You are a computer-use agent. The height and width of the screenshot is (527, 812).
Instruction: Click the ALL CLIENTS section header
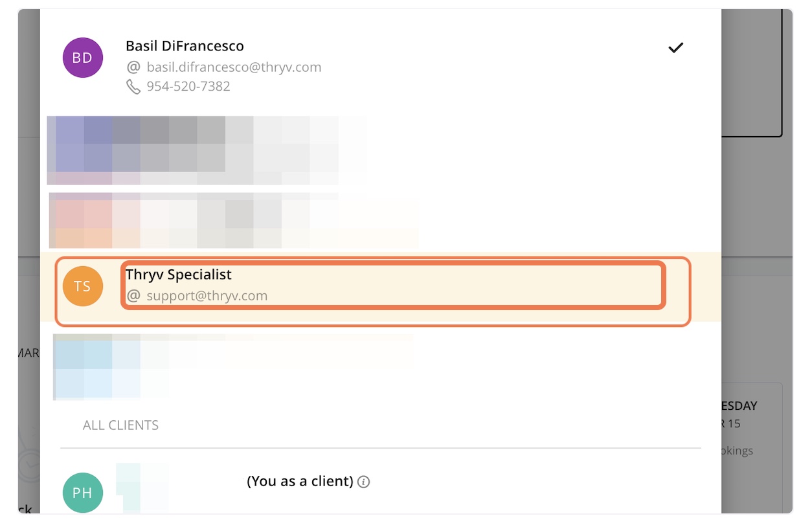pyautogui.click(x=120, y=425)
